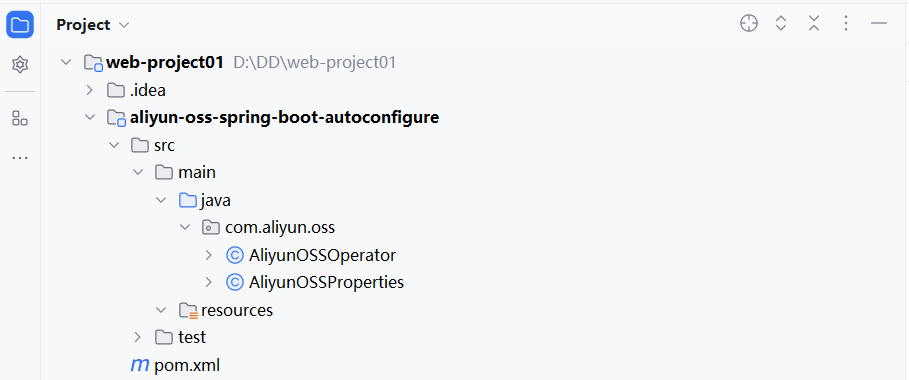Expand the AliyunOSSOperator class node
Viewport: 909px width, 380px height.
(x=209, y=255)
